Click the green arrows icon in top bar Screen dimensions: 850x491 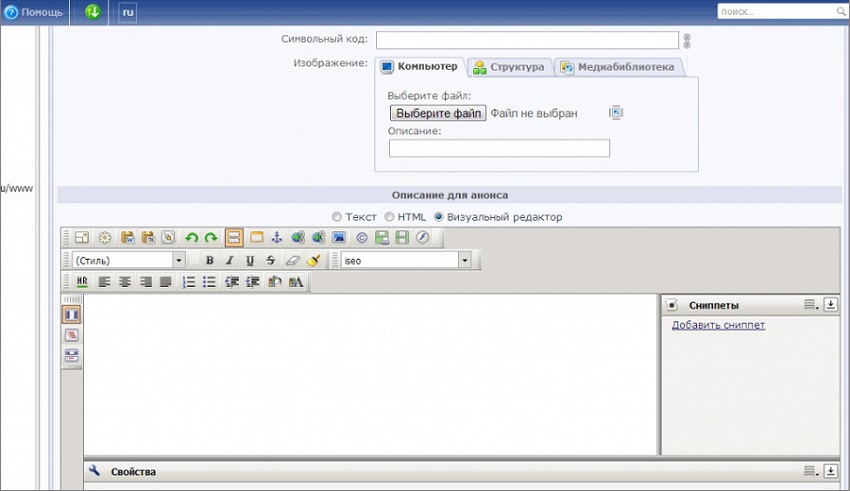pos(93,12)
